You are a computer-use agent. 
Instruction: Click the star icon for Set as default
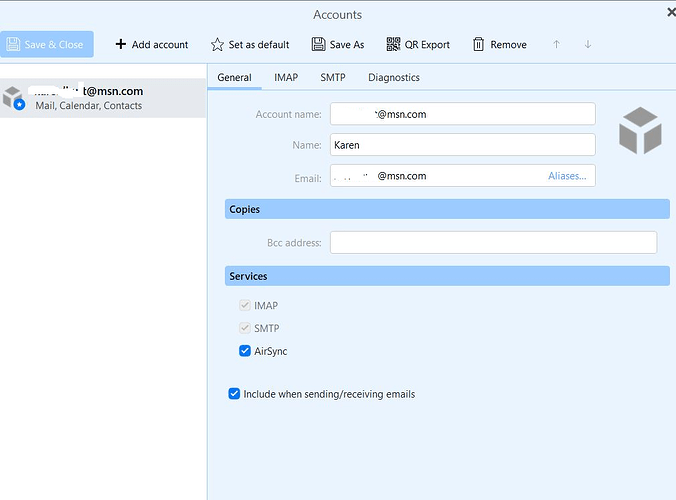click(x=217, y=44)
